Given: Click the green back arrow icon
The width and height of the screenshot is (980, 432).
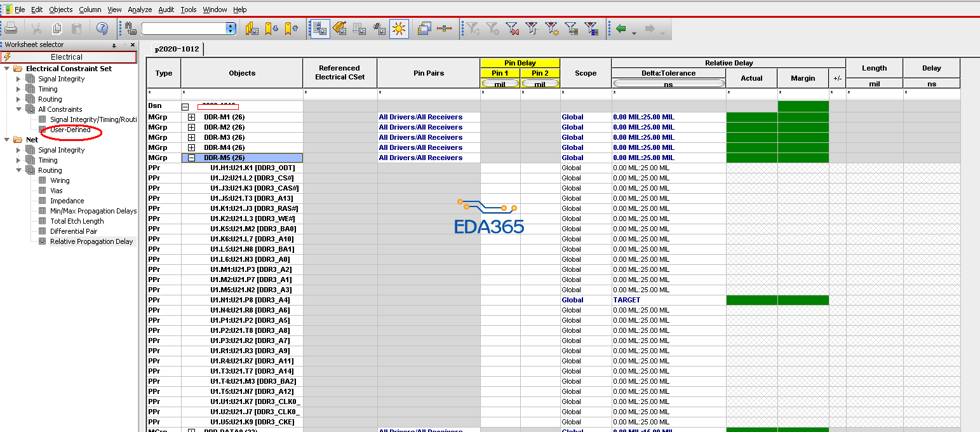Looking at the screenshot, I should [x=621, y=29].
